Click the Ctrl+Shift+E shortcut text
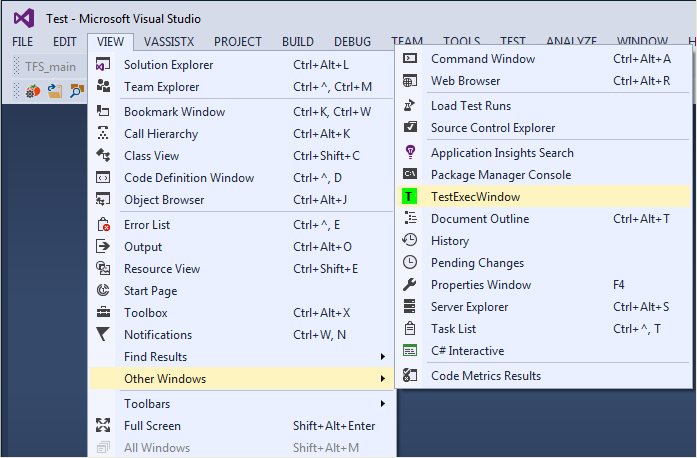This screenshot has width=697, height=458. coord(326,269)
